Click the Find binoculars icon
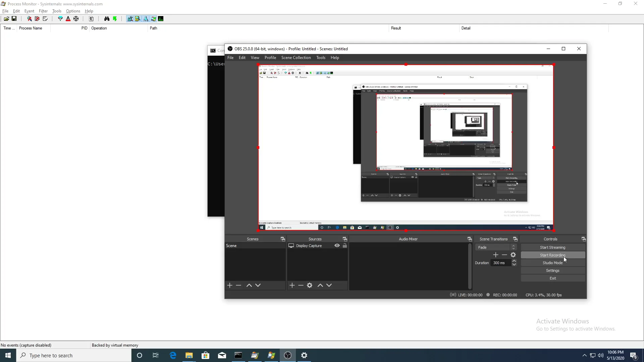 [x=107, y=19]
